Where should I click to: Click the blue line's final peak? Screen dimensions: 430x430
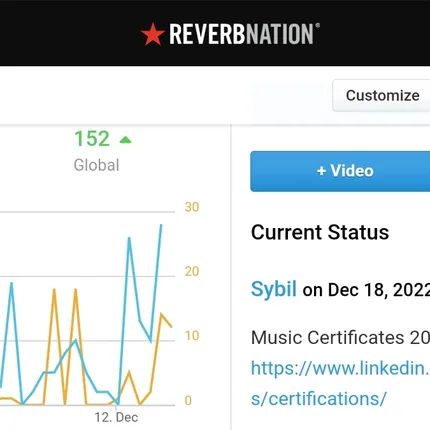(x=161, y=225)
